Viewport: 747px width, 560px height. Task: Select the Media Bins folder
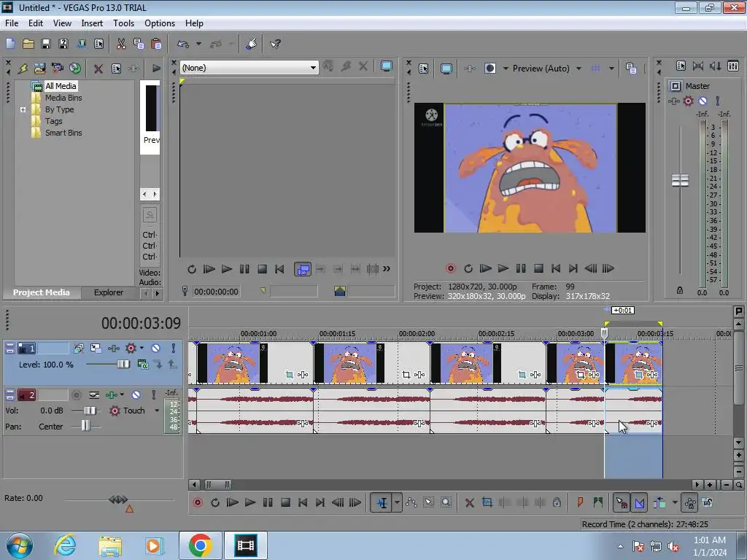coord(63,98)
